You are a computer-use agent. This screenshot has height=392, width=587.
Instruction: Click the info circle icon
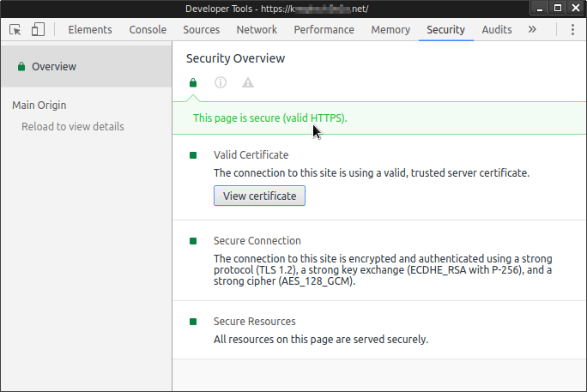(221, 83)
